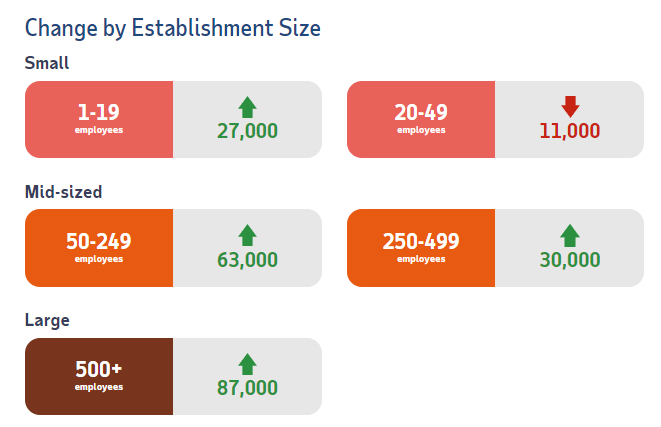Click the green up arrow above 87,000

[247, 363]
